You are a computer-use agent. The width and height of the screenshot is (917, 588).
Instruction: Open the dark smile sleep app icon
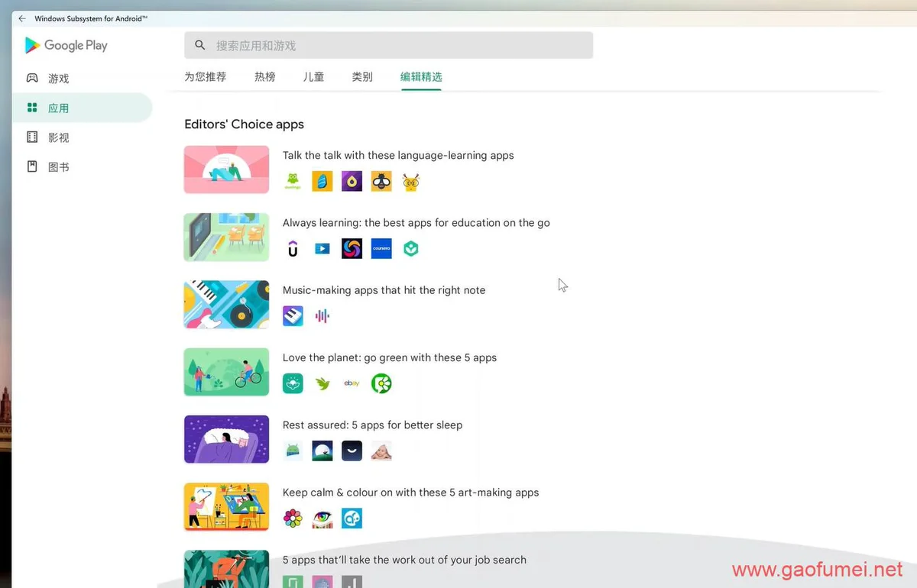tap(352, 451)
